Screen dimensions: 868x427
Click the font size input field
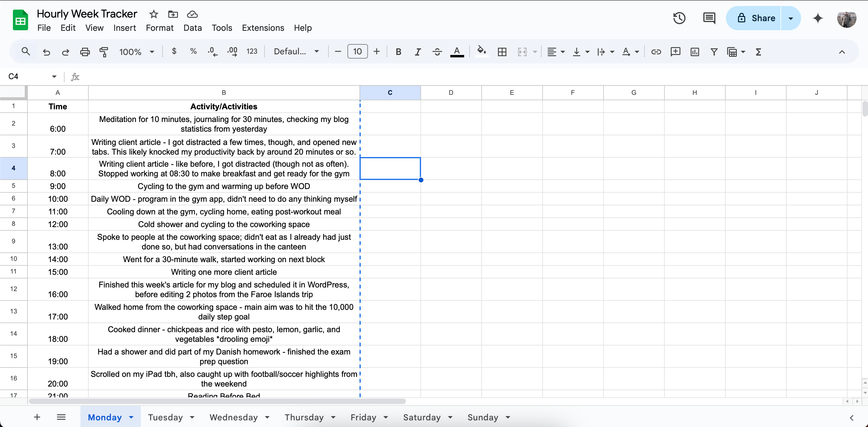[357, 52]
